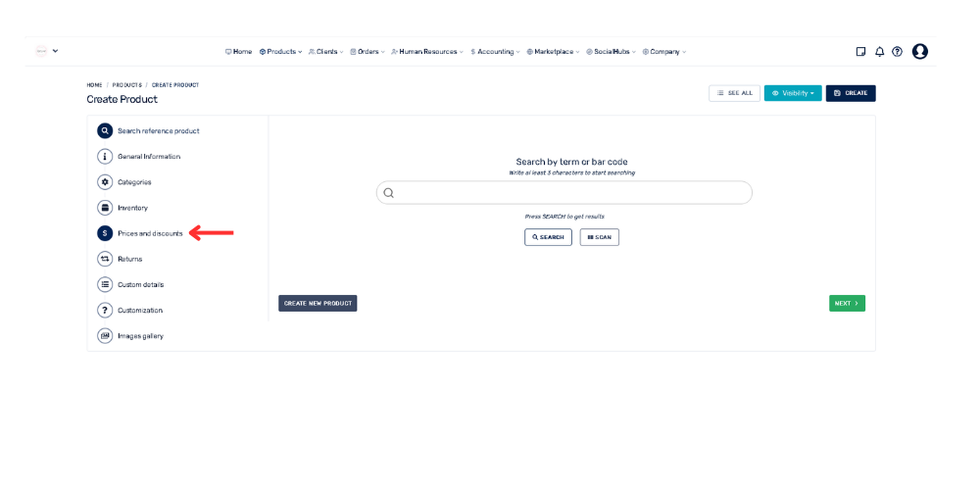980x490 pixels.
Task: Click the Inventory icon in sidebar
Action: tap(105, 208)
